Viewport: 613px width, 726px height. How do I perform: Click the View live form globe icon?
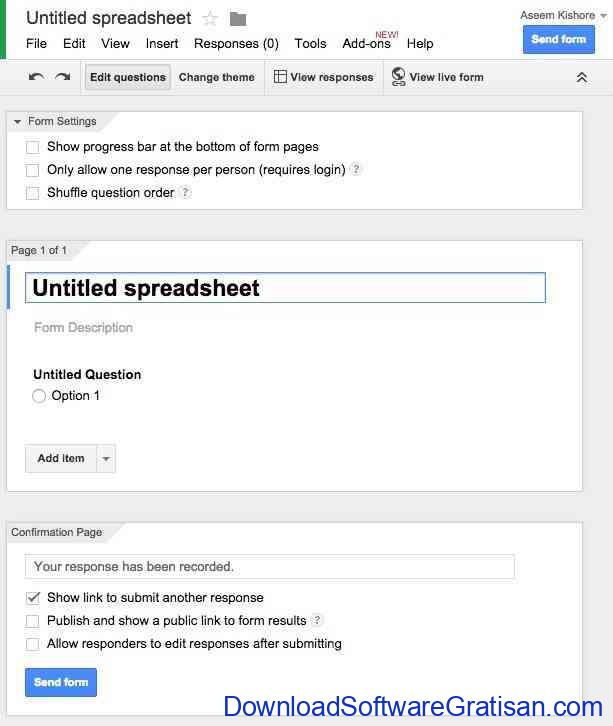coord(398,77)
